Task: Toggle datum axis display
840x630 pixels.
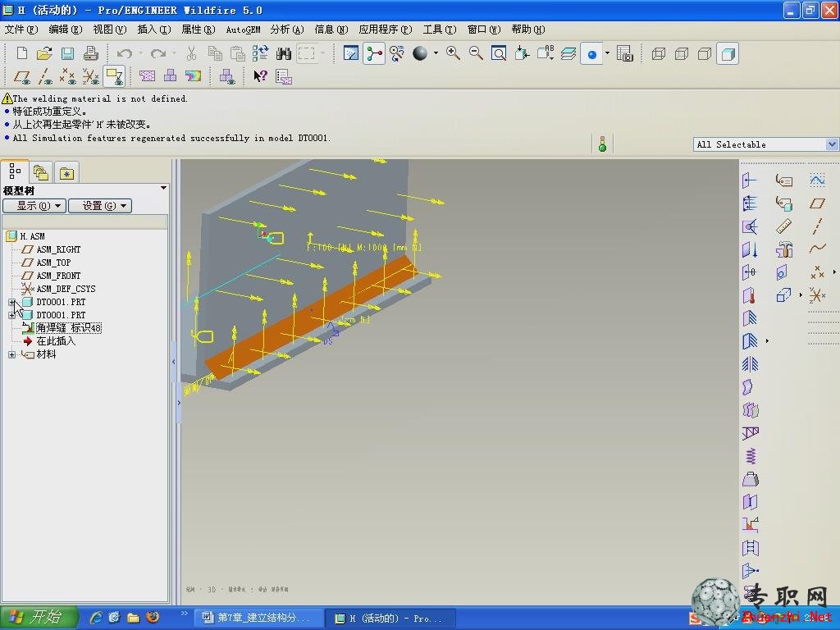Action: click(44, 76)
